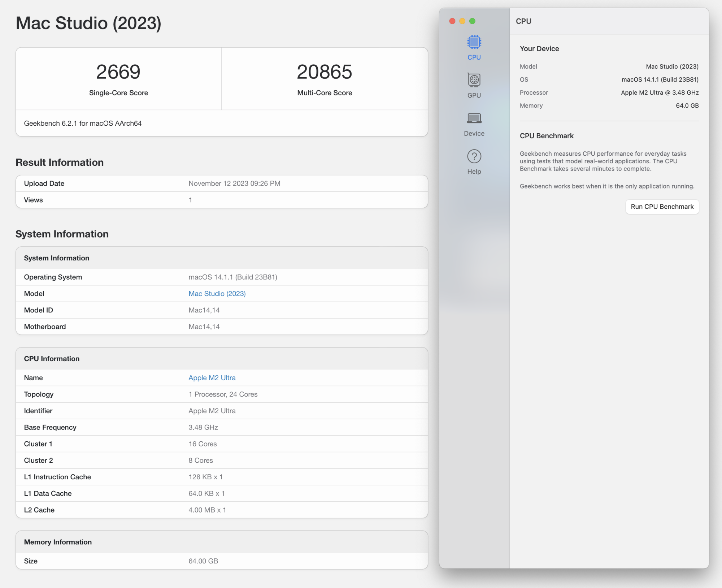
Task: Click the L1 Data Cache value 64.0 KB x 1
Action: coord(206,493)
